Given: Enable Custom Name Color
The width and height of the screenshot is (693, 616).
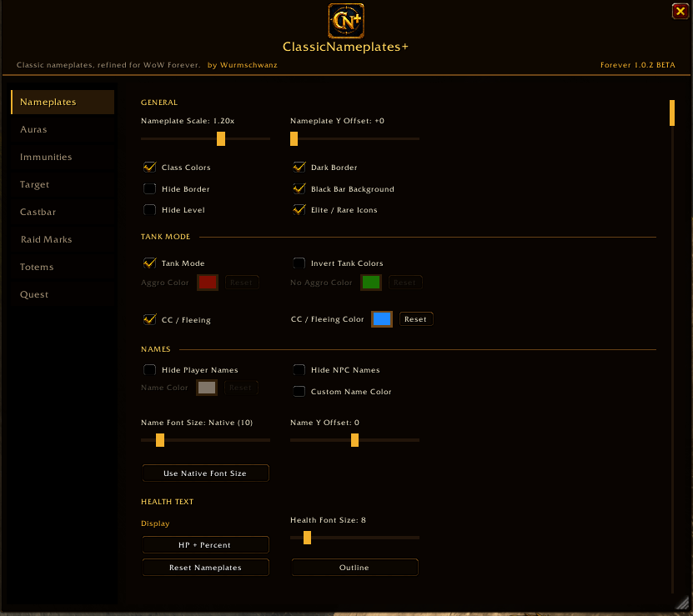Looking at the screenshot, I should tap(299, 392).
